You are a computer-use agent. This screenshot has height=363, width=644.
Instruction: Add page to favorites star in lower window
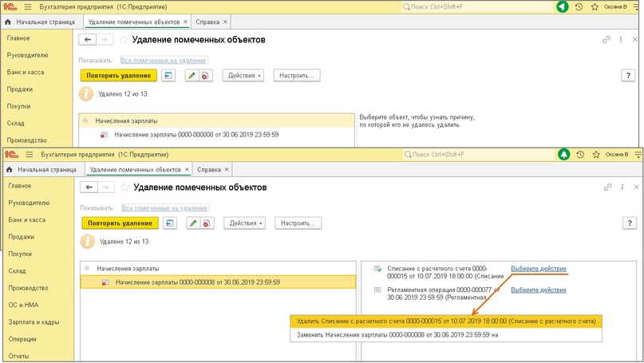tap(124, 187)
